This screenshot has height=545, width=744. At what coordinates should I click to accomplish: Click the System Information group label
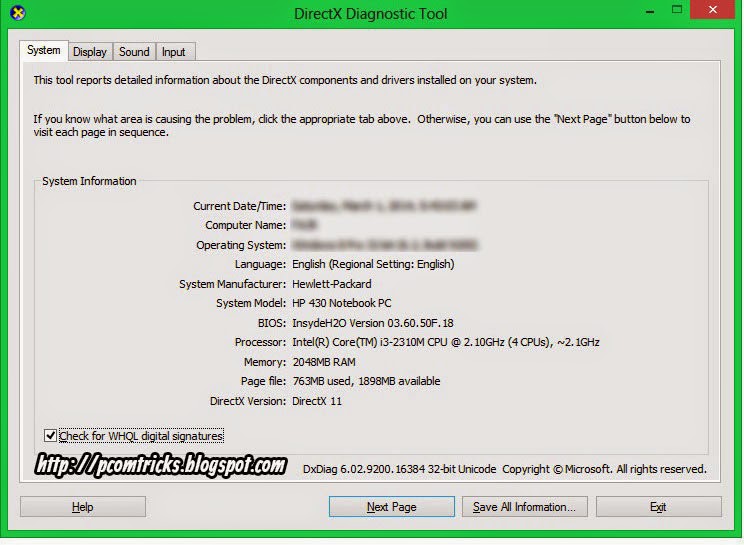(89, 181)
